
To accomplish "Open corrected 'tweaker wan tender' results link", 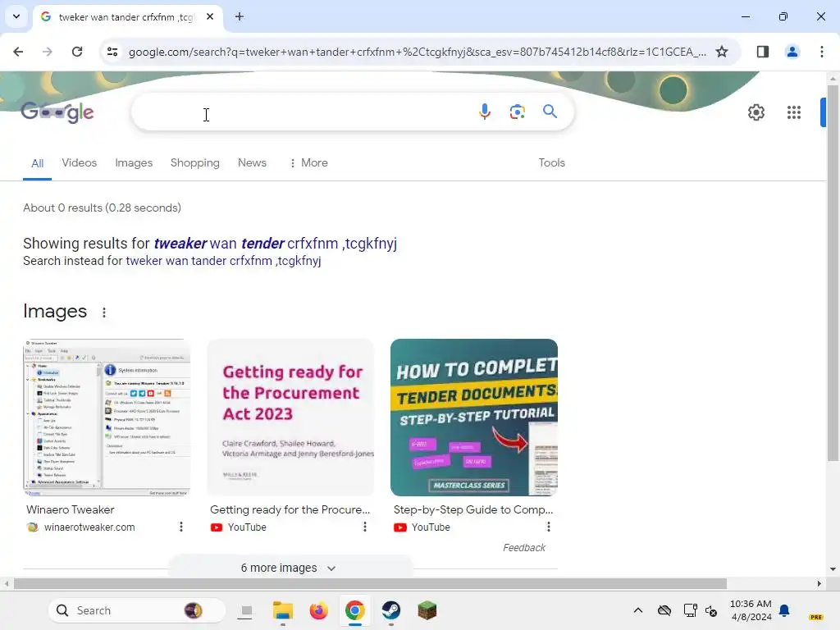I will coord(276,243).
